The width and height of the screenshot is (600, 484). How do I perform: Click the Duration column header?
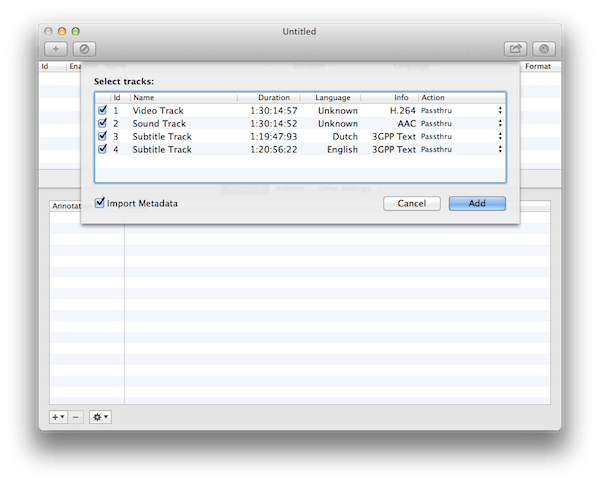tap(269, 98)
